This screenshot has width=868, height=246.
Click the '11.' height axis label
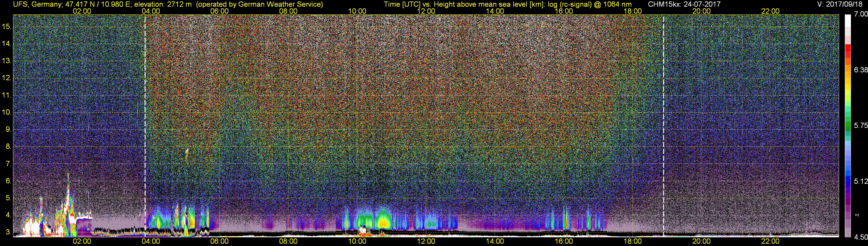point(7,95)
